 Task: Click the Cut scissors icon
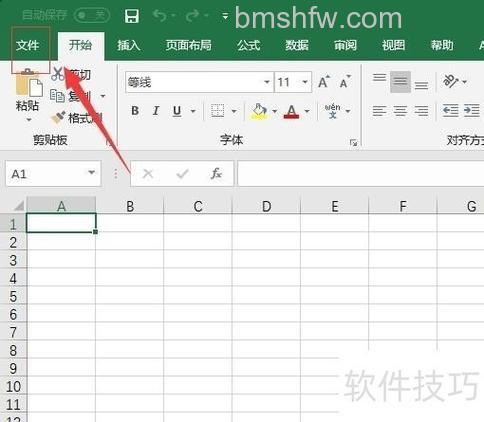[x=58, y=74]
